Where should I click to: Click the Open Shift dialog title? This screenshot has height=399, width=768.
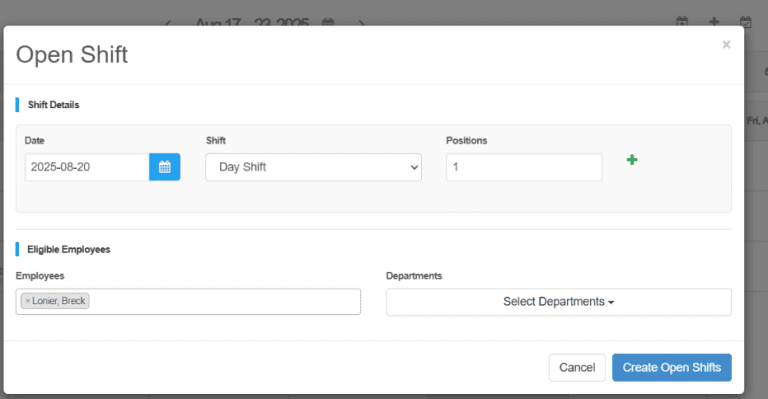72,54
